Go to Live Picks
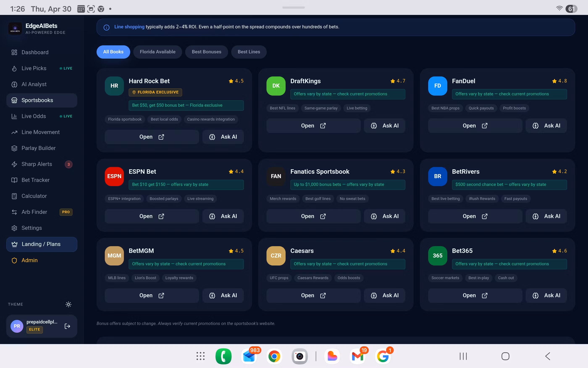Viewport: 588px width, 368px height. click(42, 68)
